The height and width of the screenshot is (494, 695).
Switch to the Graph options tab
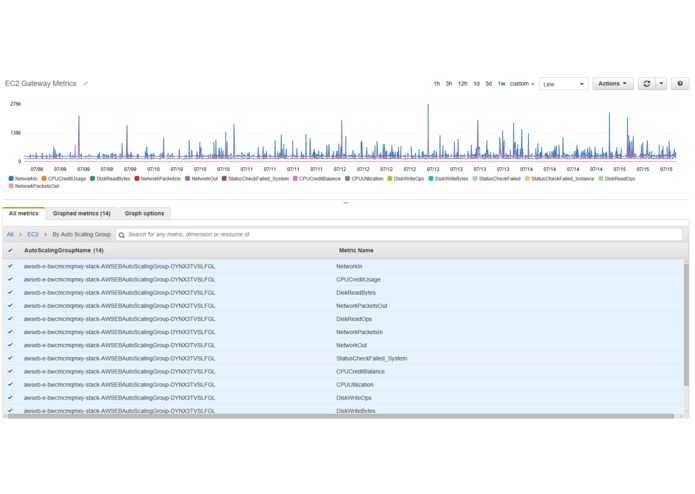coord(144,214)
